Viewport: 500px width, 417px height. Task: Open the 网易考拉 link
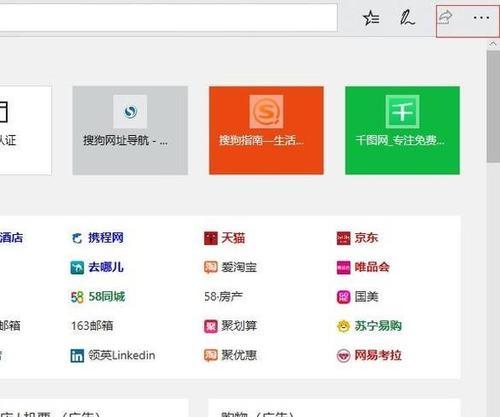pos(378,355)
